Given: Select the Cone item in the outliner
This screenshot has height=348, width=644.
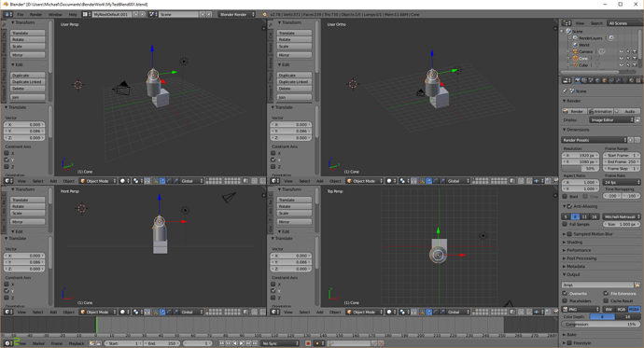Looking at the screenshot, I should [583, 58].
